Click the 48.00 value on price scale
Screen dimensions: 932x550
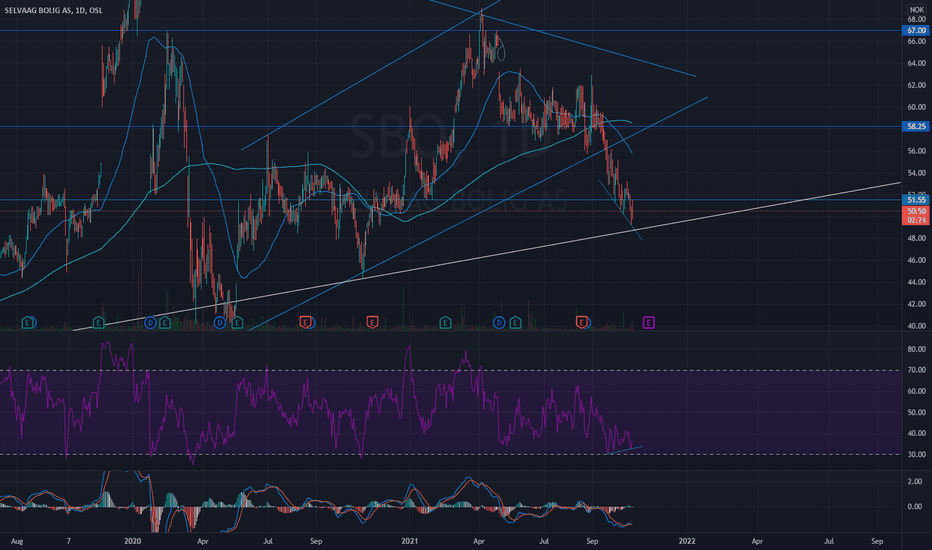pos(917,238)
